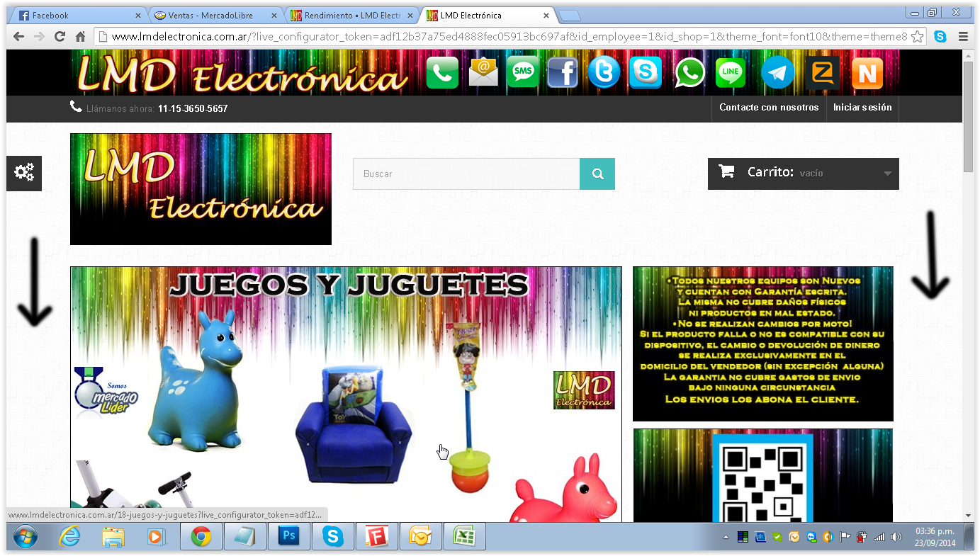980x556 pixels.
Task: Click the scrollbar down arrow
Action: [969, 516]
